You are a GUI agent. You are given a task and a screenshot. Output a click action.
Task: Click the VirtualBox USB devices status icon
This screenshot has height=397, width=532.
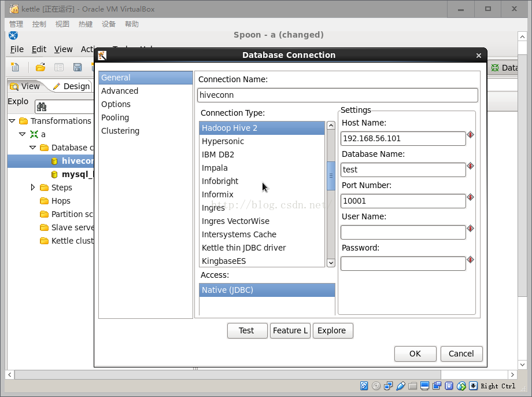pos(400,386)
